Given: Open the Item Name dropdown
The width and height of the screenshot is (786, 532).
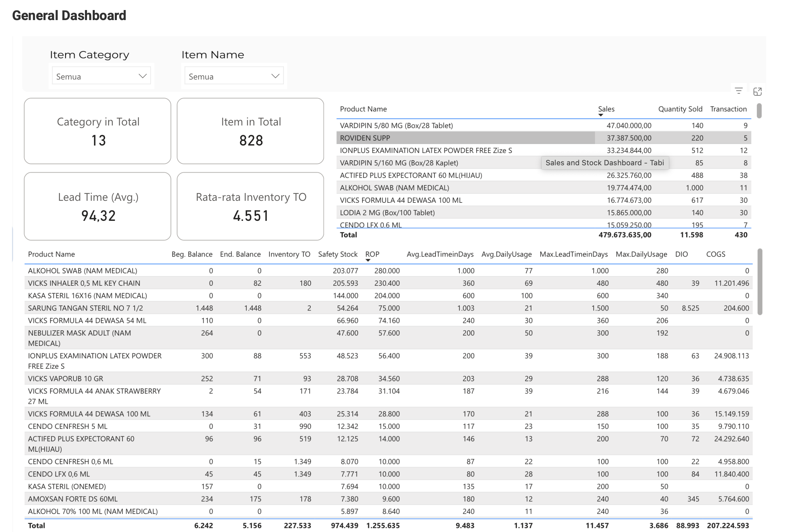Looking at the screenshot, I should click(x=234, y=76).
